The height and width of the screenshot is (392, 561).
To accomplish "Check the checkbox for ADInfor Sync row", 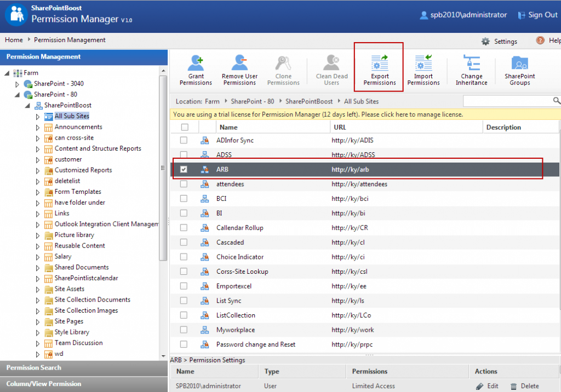I will tap(184, 140).
